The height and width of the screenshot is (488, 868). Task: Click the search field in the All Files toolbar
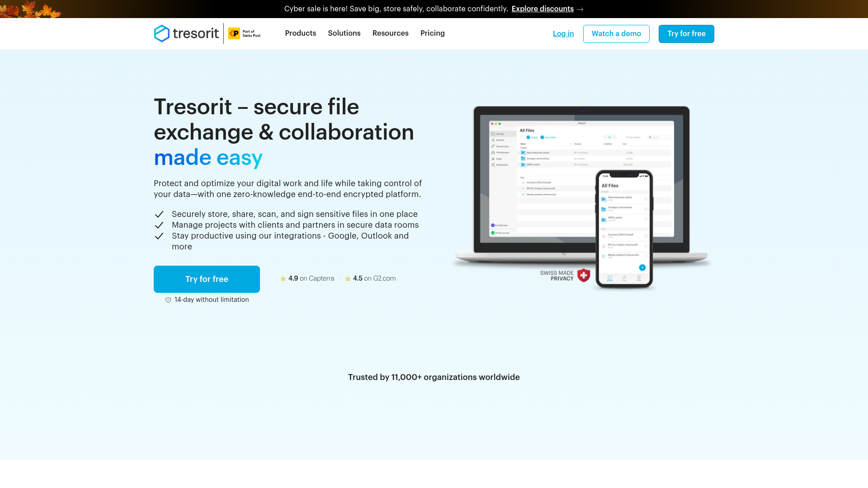(660, 137)
